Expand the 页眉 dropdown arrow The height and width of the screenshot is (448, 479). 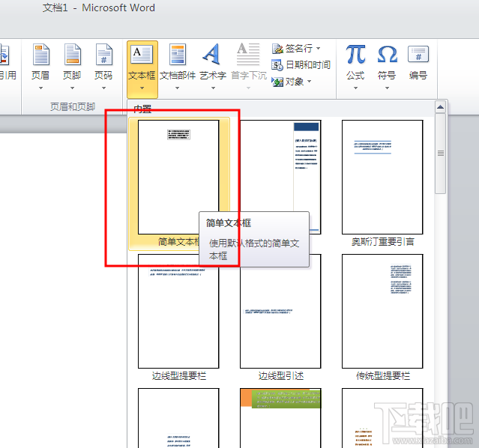pos(40,88)
